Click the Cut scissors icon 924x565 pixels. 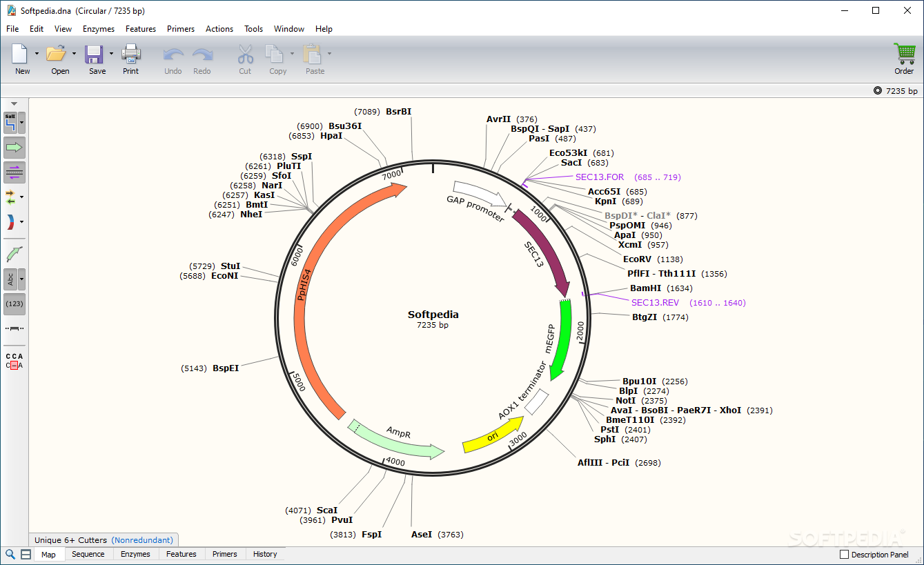click(x=245, y=54)
